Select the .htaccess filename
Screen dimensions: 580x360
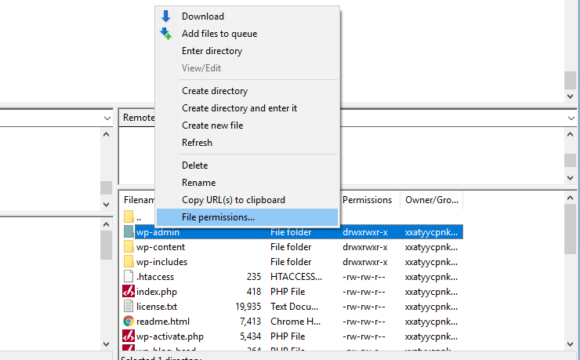(x=155, y=276)
